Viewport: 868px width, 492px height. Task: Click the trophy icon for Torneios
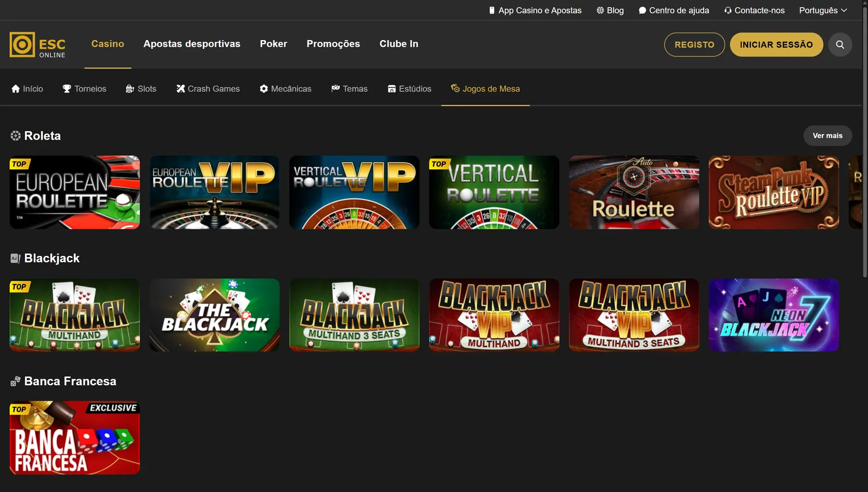(x=67, y=88)
